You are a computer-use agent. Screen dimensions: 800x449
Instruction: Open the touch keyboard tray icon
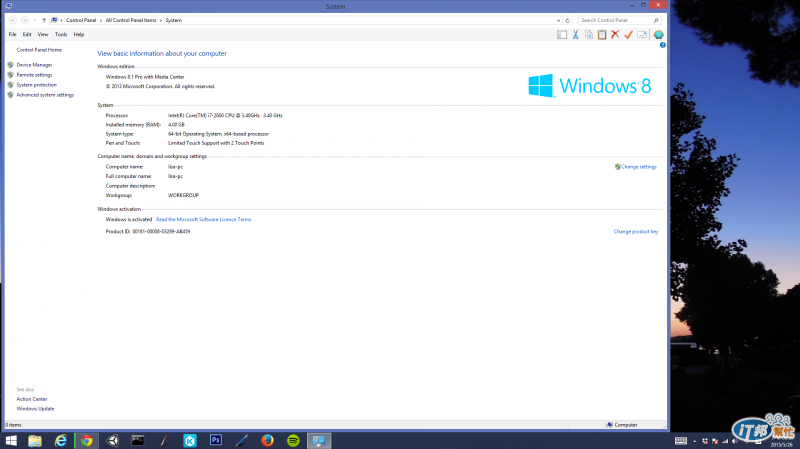point(681,441)
